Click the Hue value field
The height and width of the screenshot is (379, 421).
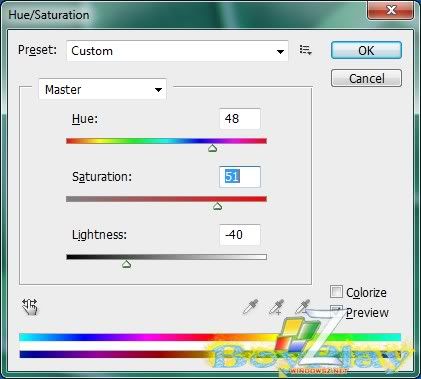click(x=240, y=119)
